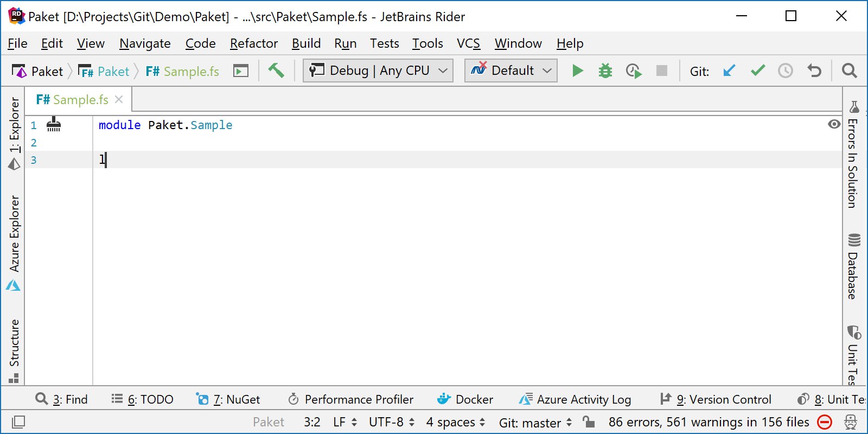The width and height of the screenshot is (868, 434).
Task: Click the Build Solution hammer icon
Action: tap(276, 71)
